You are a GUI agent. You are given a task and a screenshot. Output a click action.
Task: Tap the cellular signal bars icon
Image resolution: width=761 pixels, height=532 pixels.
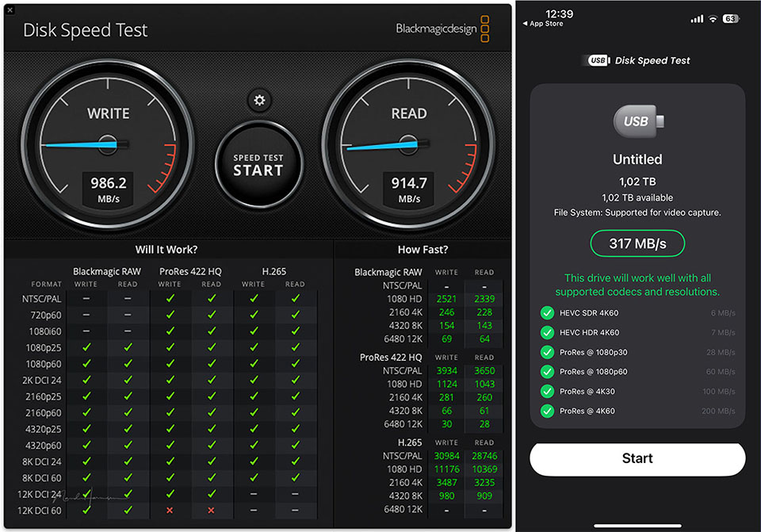point(697,19)
